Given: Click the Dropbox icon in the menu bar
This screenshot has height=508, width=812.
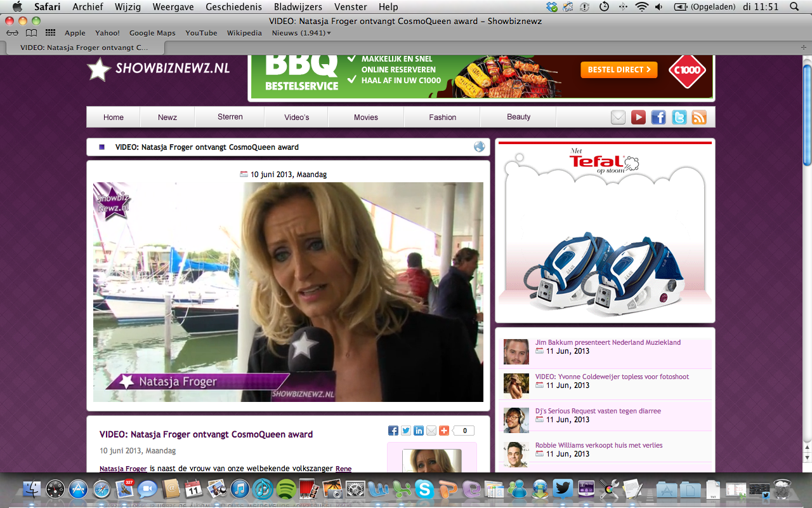Looking at the screenshot, I should [551, 7].
